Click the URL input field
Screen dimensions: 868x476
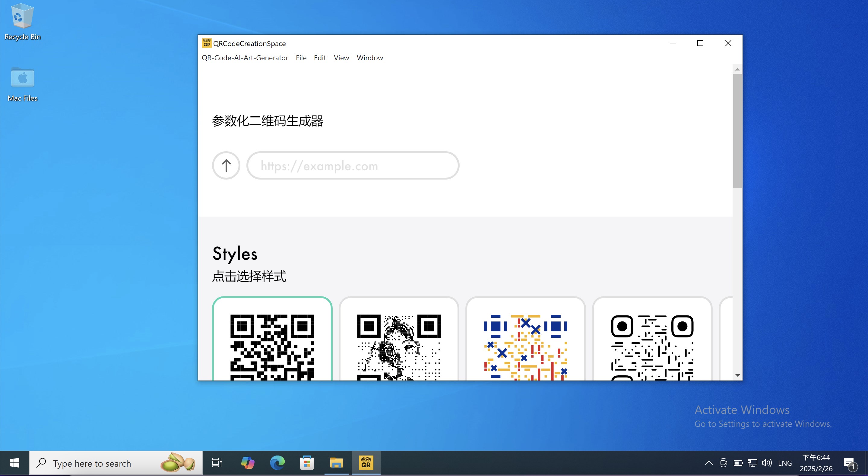pos(353,165)
